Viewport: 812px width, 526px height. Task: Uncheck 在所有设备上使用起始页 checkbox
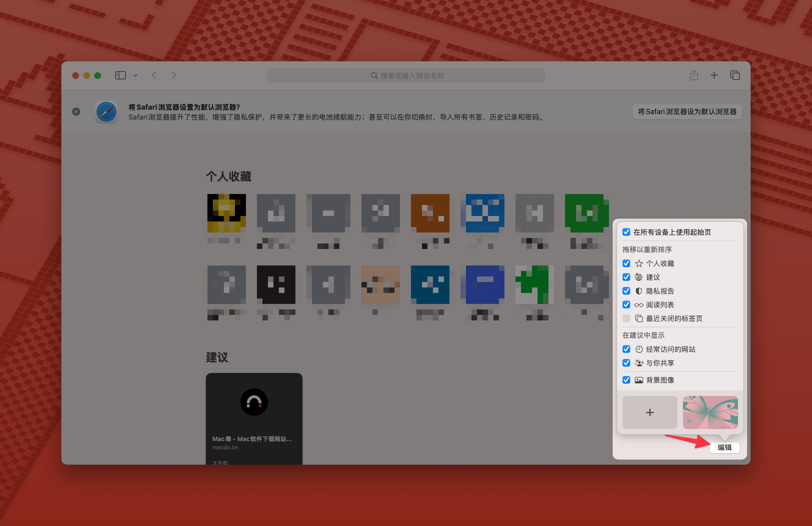tap(626, 232)
